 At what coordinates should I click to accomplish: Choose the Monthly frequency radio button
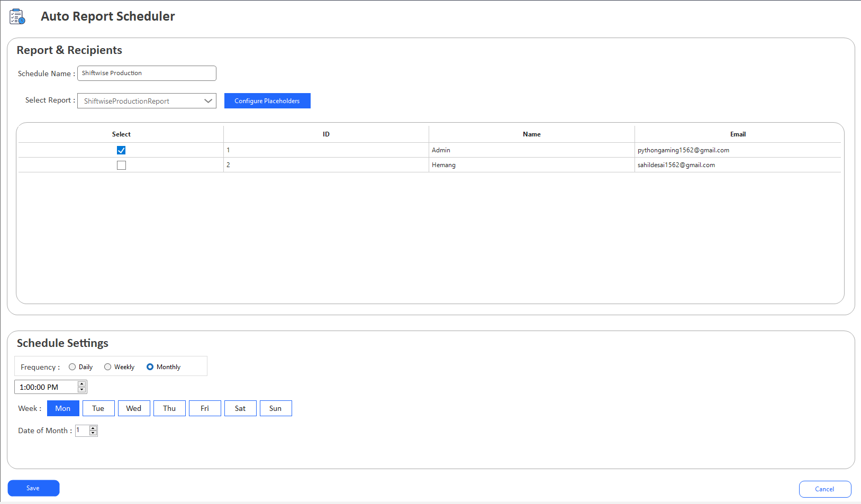click(150, 367)
